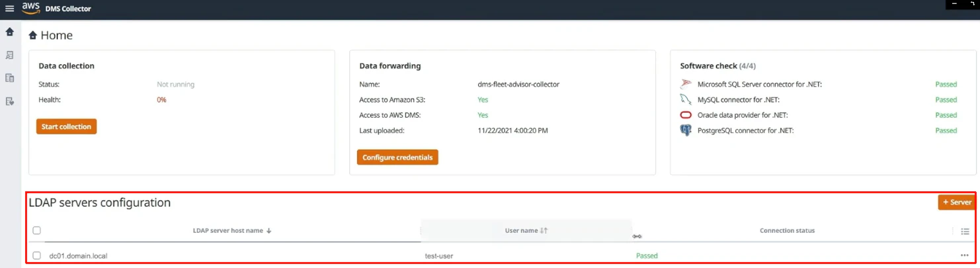Click the DMS Collector title in header
This screenshot has height=268, width=980.
tap(68, 9)
